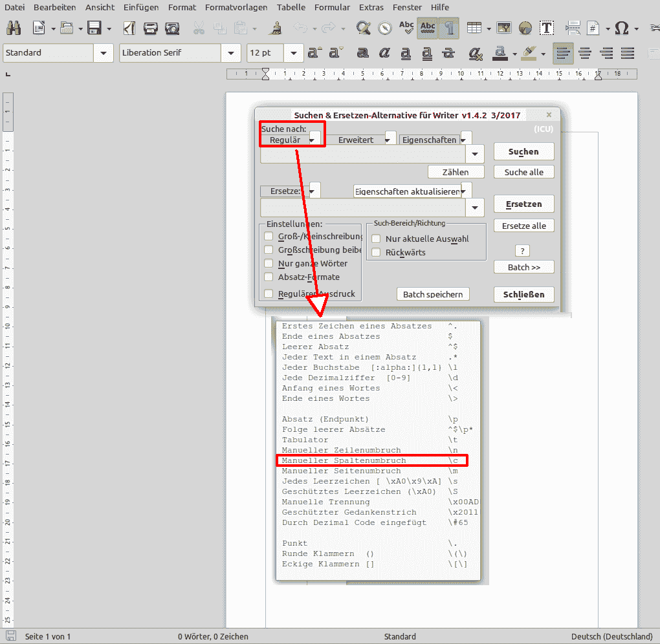
Task: Apply bold formatting
Action: 362,53
